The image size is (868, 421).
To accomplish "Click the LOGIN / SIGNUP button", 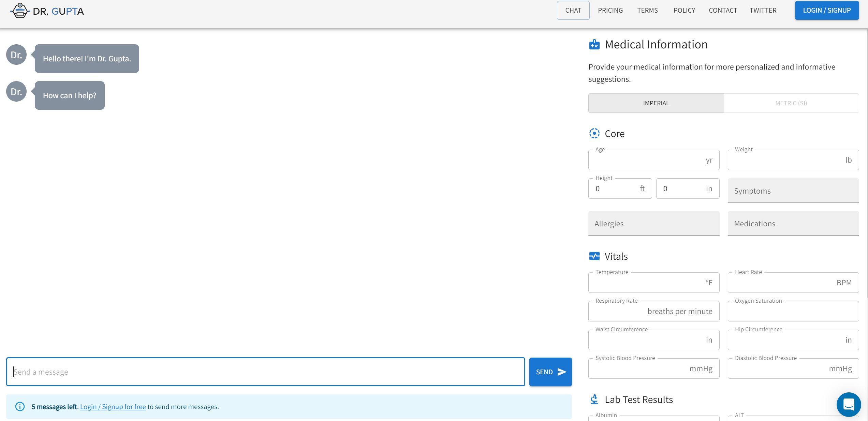I will [x=827, y=10].
